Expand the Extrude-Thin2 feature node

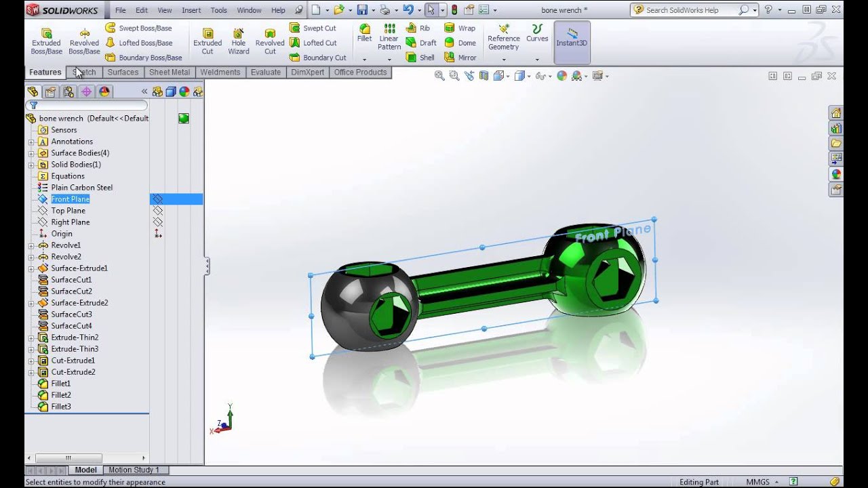click(x=31, y=338)
